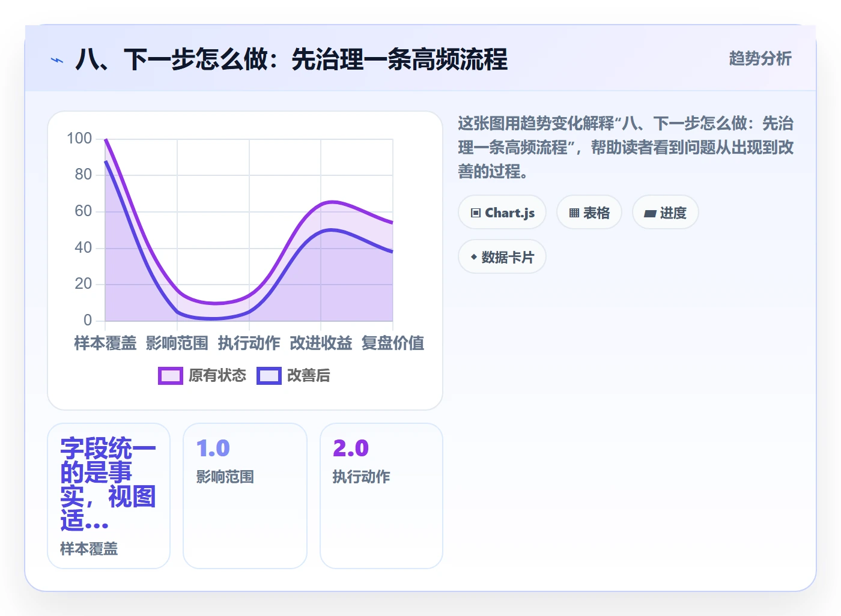Click the chart's 影响范围 x-axis label
Viewport: 841px width, 616px height.
[177, 343]
